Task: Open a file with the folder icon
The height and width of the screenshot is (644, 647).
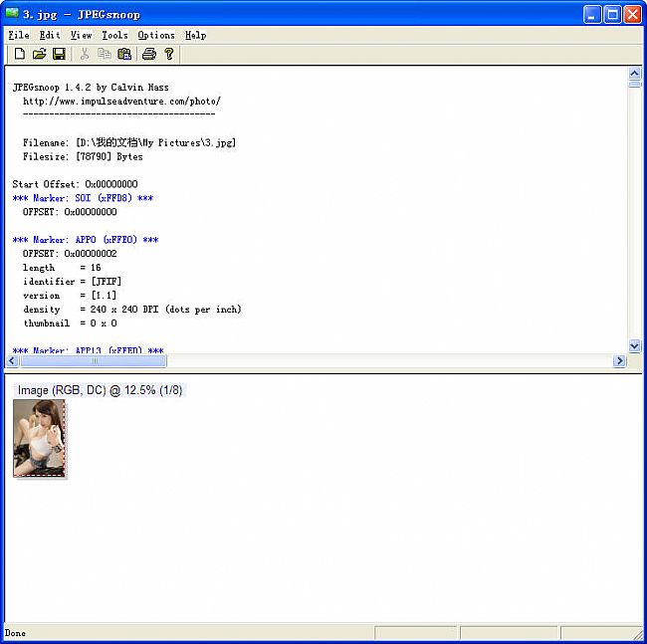Action: click(39, 54)
